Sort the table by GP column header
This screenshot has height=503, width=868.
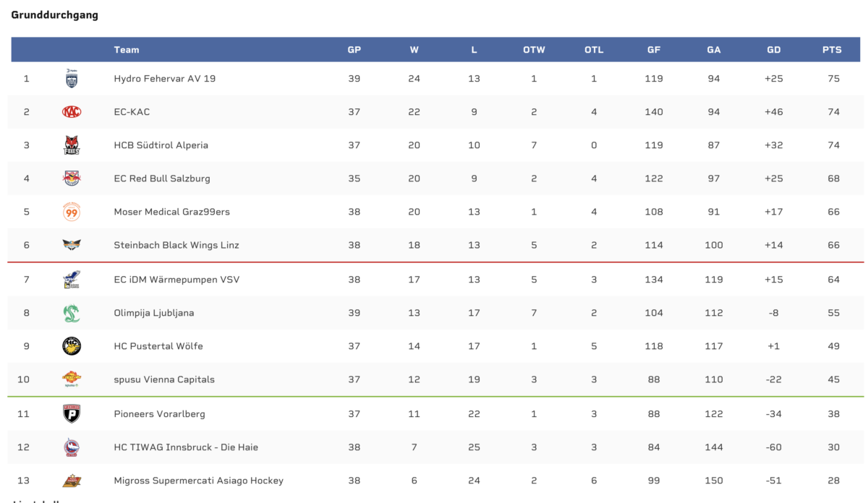point(354,50)
